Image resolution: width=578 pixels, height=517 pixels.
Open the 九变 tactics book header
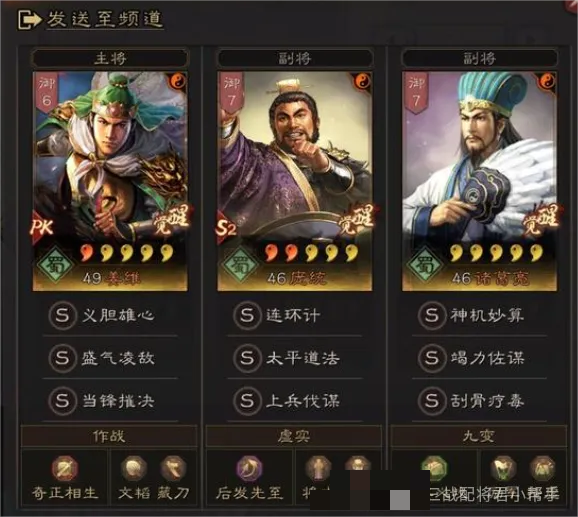tap(478, 436)
